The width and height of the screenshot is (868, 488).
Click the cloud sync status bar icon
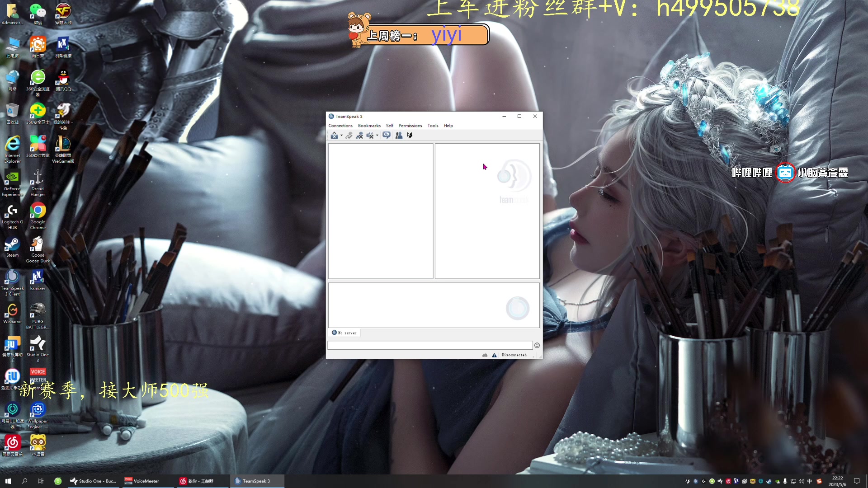[485, 355]
